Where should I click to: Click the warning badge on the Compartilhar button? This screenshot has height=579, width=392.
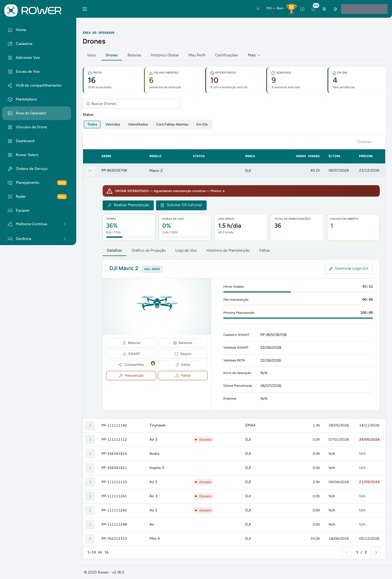click(153, 363)
